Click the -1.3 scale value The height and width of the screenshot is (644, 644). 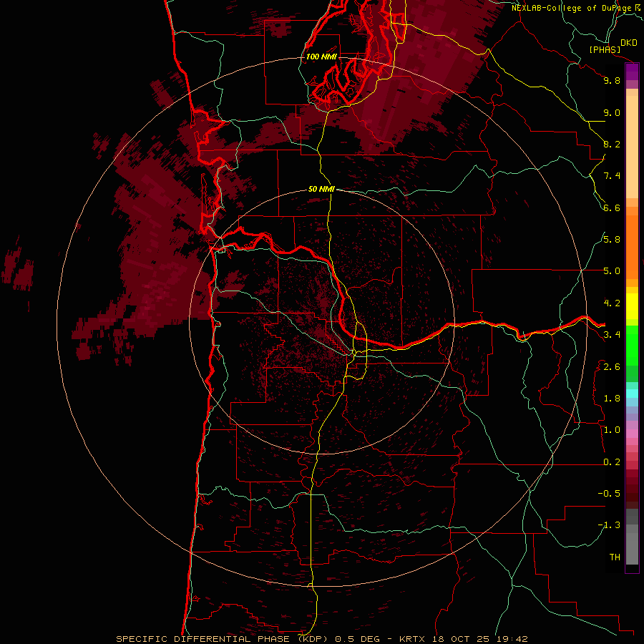(609, 525)
